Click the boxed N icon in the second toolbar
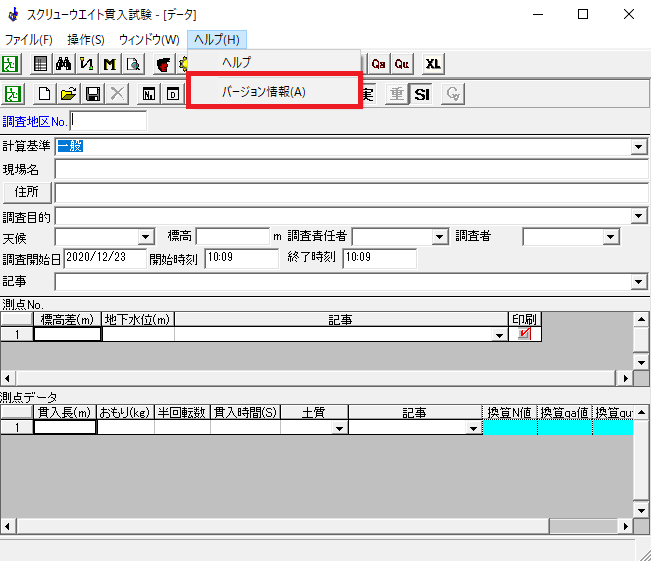Screen dimensions: 651x561 click(x=149, y=94)
